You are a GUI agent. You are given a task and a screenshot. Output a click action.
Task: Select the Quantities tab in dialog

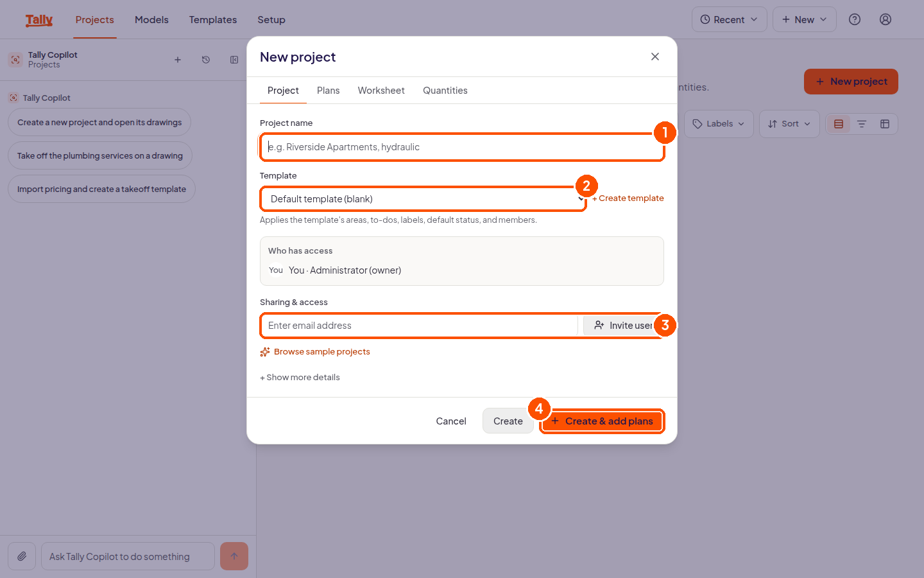pos(445,91)
